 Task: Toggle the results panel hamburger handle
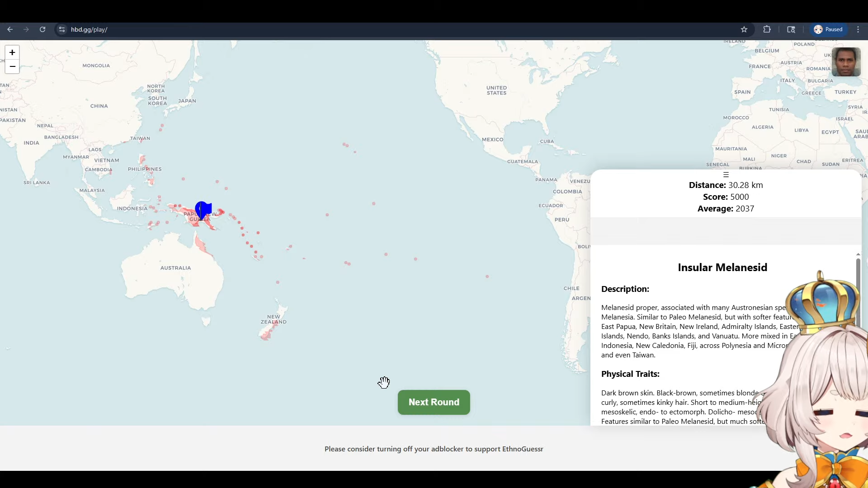(726, 175)
